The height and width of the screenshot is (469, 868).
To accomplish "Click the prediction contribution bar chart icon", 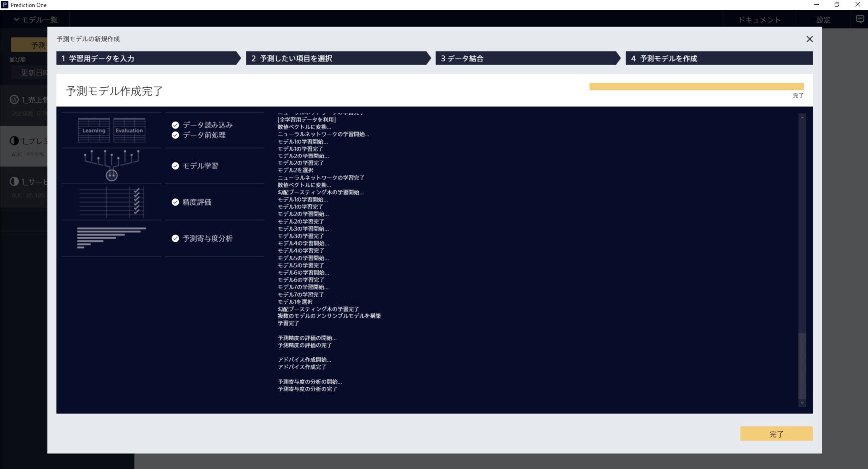I will tap(111, 238).
